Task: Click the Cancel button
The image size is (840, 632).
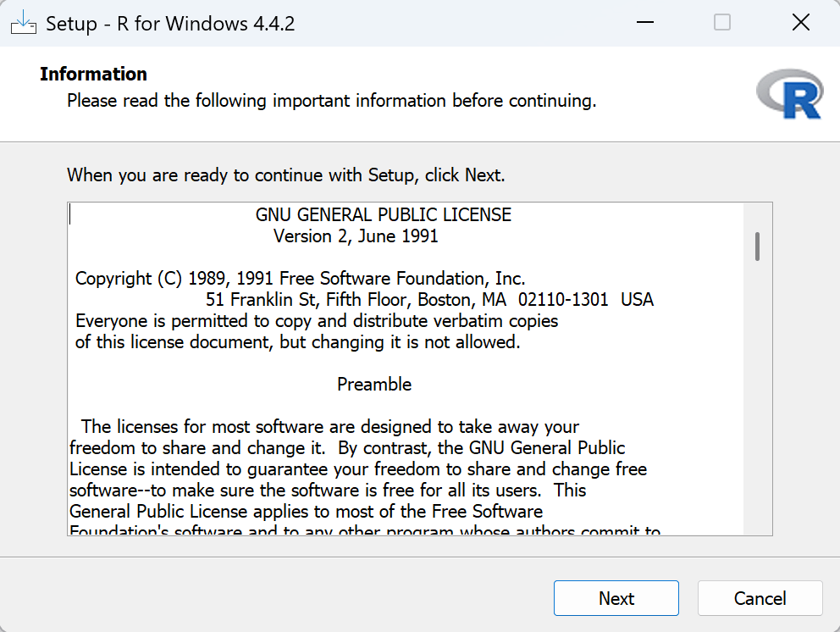Action: (x=760, y=598)
